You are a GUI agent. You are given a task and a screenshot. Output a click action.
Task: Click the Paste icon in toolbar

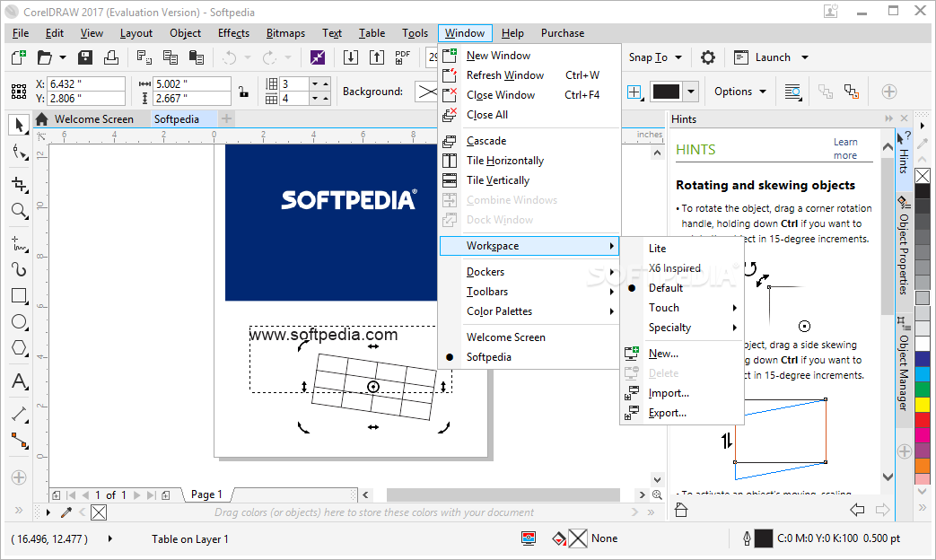(197, 57)
